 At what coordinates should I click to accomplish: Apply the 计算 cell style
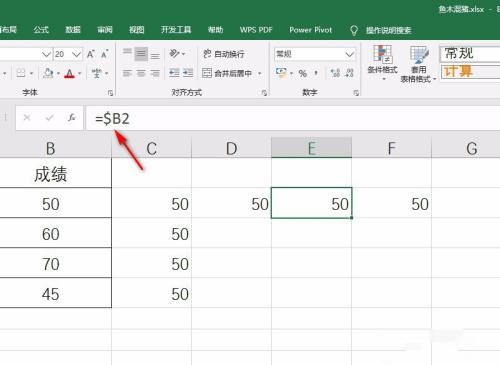470,72
